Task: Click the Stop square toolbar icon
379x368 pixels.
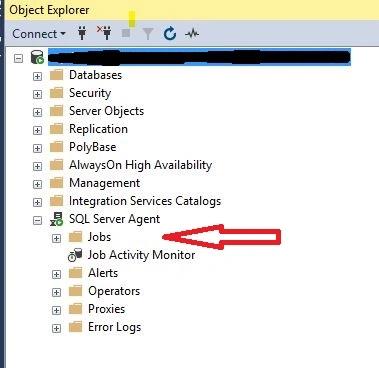Action: click(126, 33)
